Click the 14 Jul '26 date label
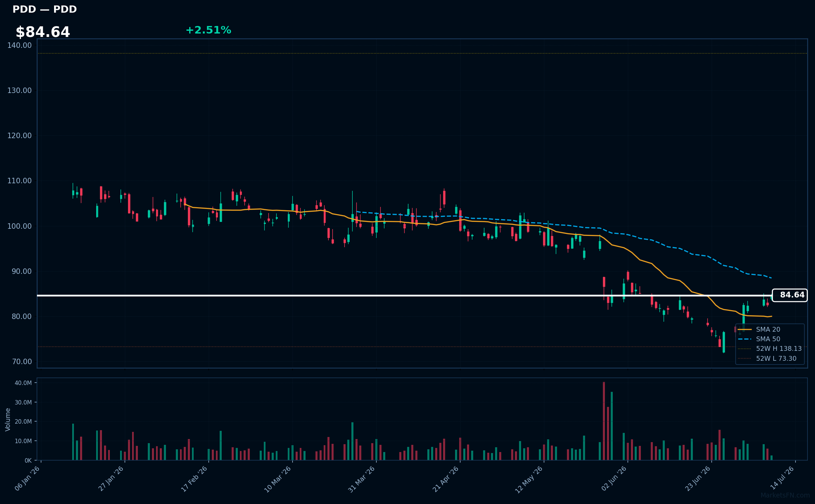Screen dimensions: 815x504 pyautogui.click(x=782, y=478)
